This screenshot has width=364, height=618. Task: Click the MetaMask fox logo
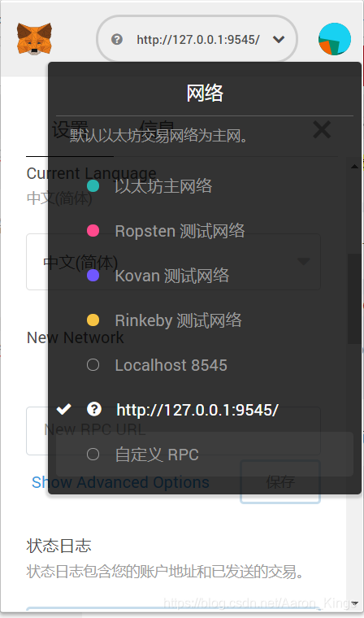34,39
